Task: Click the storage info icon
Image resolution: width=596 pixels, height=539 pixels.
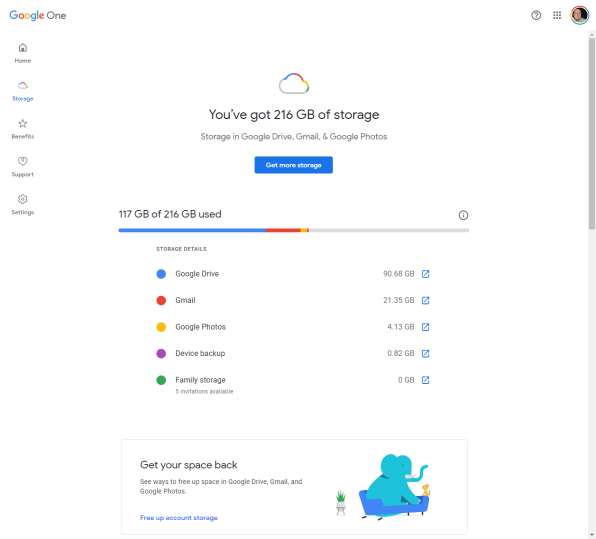Action: 463,215
